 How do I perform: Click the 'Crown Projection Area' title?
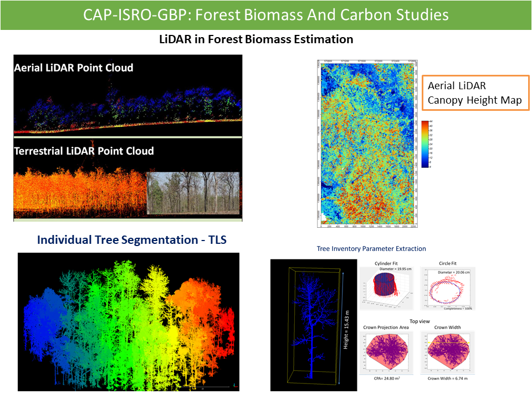point(386,328)
